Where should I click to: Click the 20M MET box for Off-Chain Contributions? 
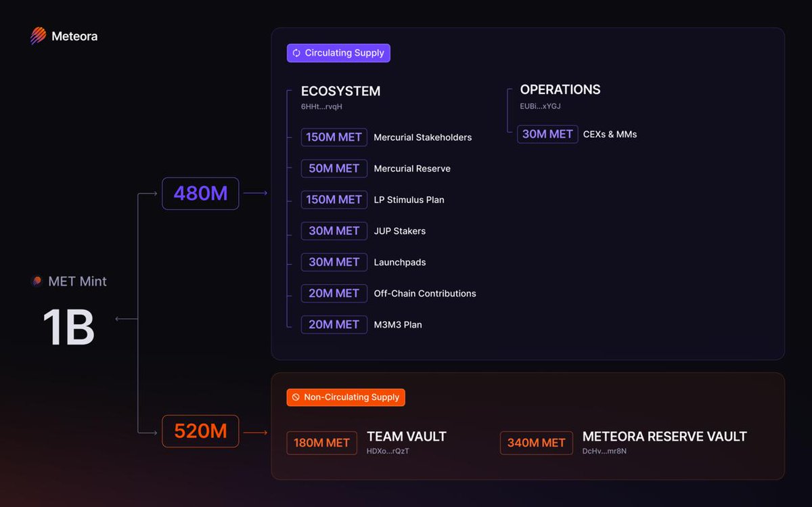(x=334, y=293)
